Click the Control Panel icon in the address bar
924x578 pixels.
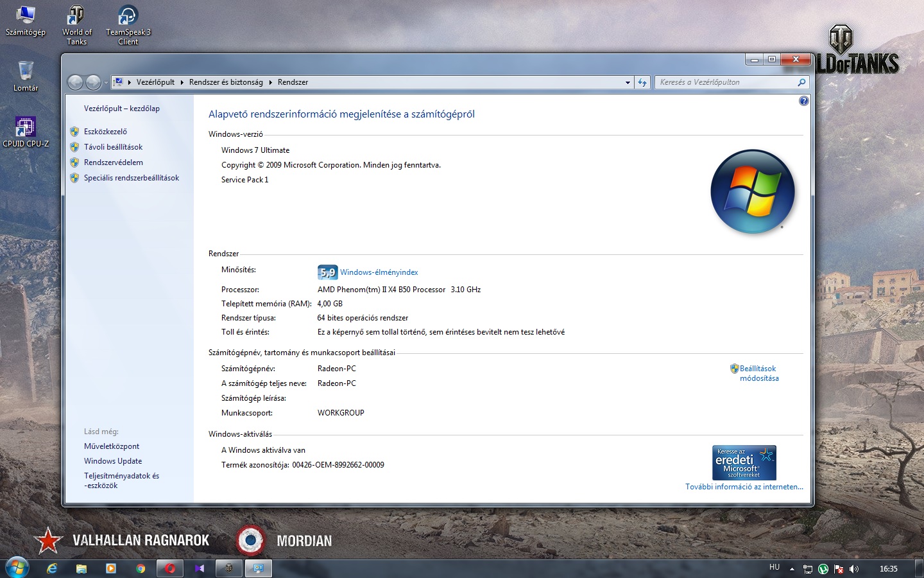click(x=118, y=82)
